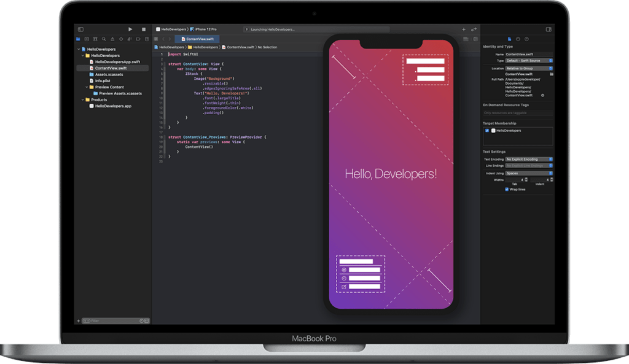Toggle the Wrap lines checkbox

[x=506, y=189]
